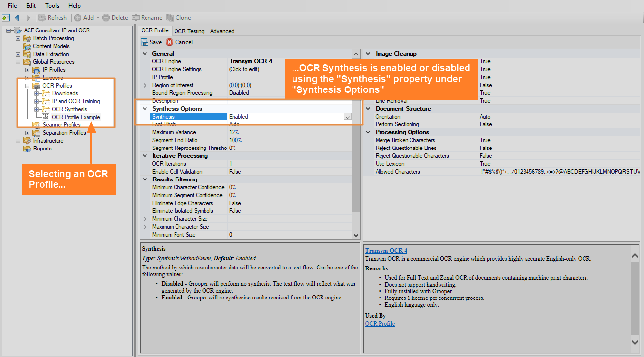Click the Batch Processing folder icon
The height and width of the screenshot is (357, 644).
click(28, 38)
